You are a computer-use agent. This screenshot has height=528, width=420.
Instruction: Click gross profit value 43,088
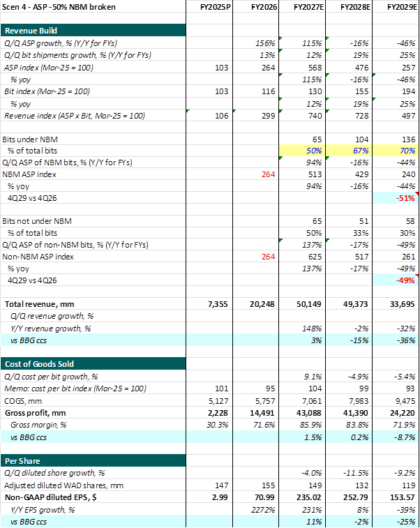[308, 413]
